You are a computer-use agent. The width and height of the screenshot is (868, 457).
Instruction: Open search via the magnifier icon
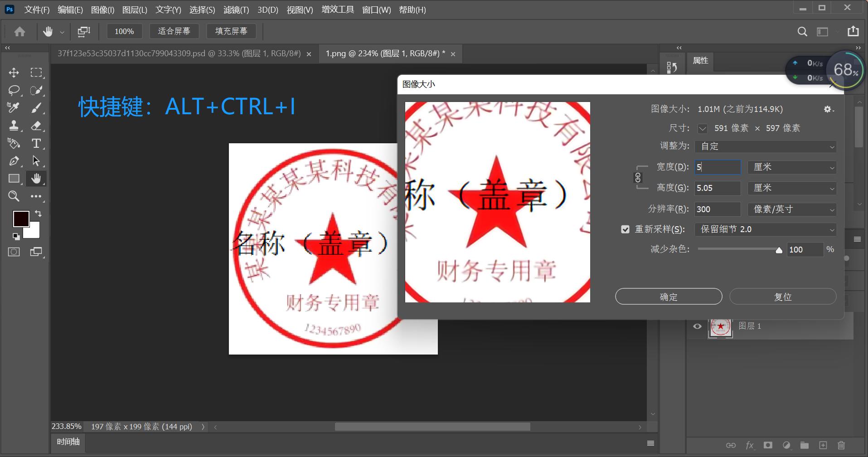[x=802, y=31]
